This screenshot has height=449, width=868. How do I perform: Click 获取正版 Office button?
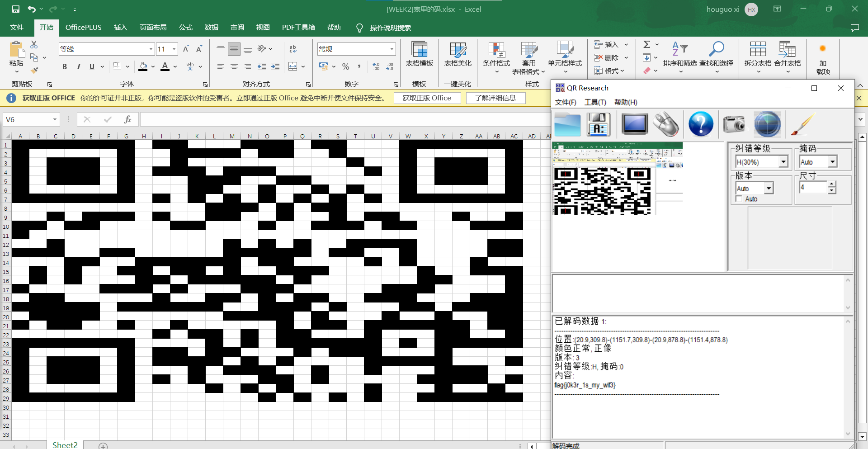click(x=427, y=98)
